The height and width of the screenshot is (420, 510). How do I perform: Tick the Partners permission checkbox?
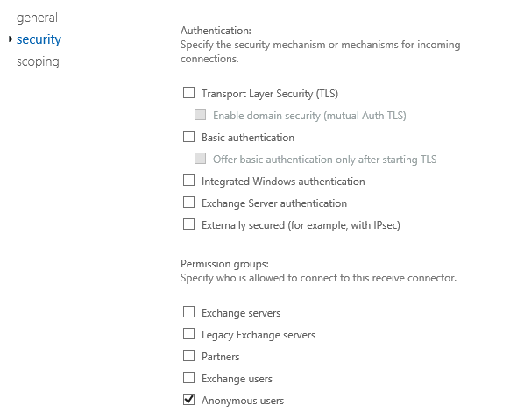click(188, 356)
